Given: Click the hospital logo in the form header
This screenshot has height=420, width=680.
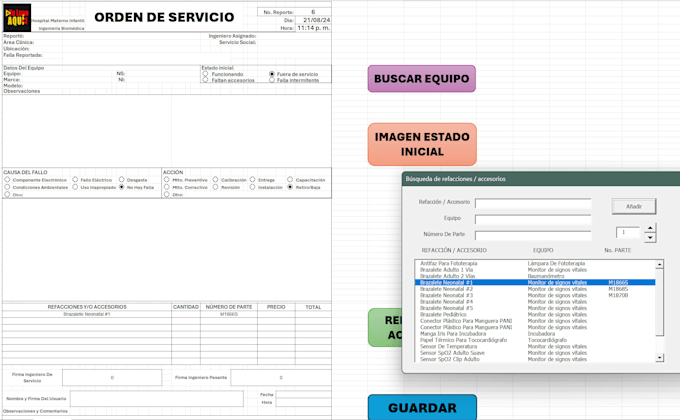Looking at the screenshot, I should 17,17.
